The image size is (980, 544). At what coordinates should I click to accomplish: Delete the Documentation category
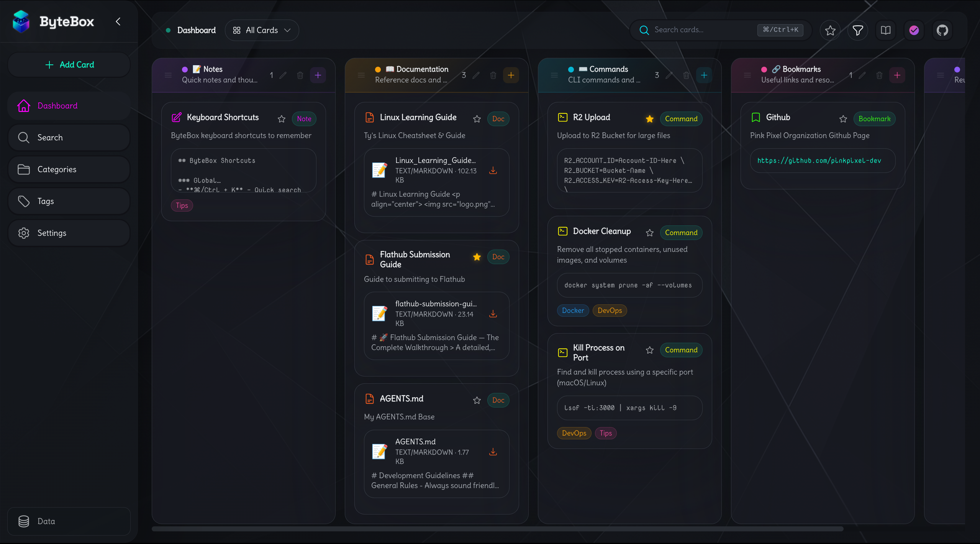(x=493, y=75)
